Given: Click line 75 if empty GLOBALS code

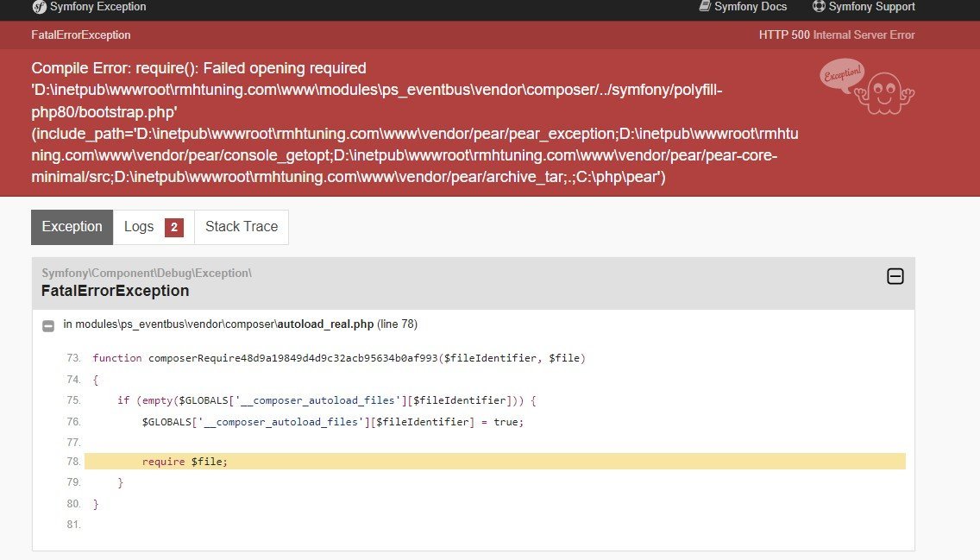Looking at the screenshot, I should [x=326, y=400].
